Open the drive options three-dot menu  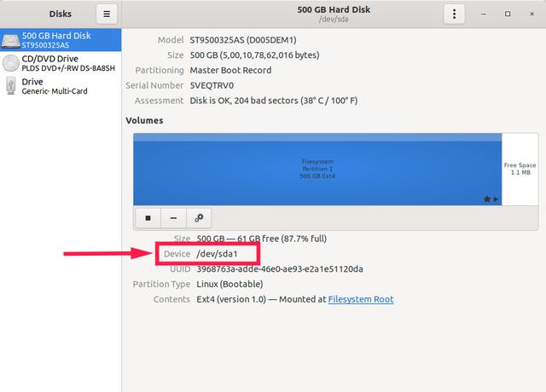[x=454, y=14]
